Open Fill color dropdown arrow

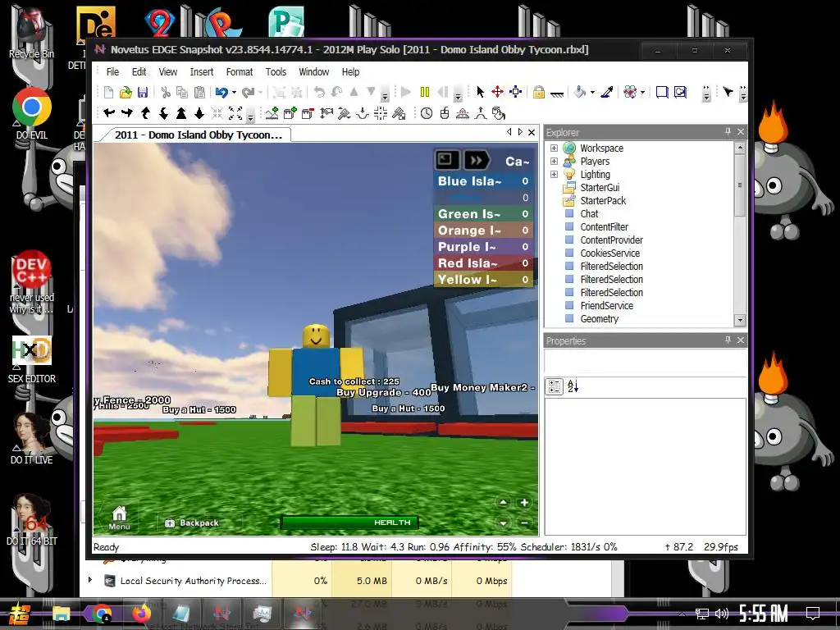(x=592, y=93)
